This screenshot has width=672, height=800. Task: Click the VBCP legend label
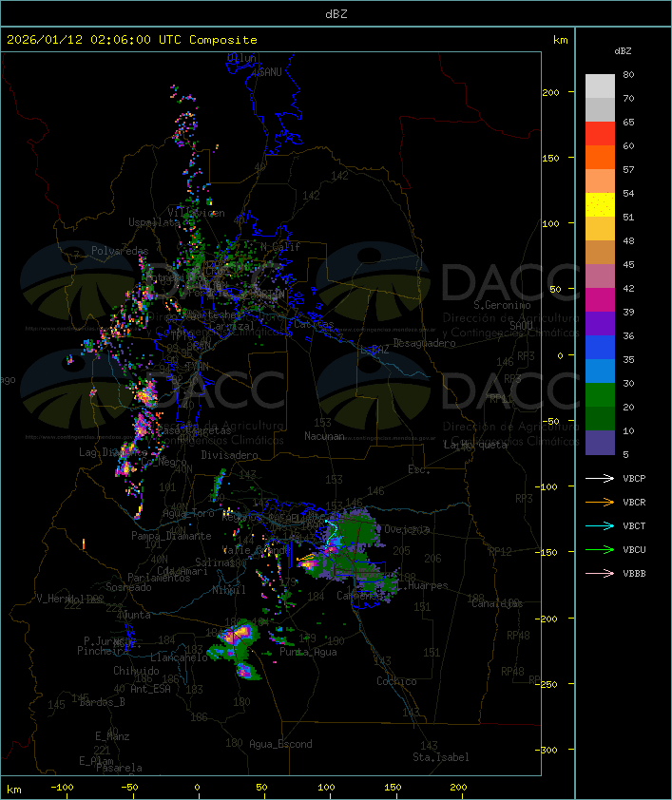click(x=634, y=479)
